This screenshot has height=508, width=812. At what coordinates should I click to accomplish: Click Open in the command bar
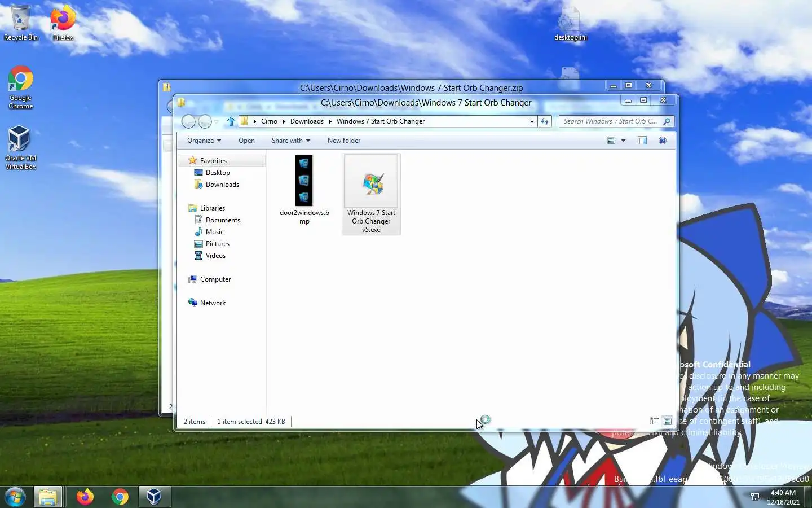coord(246,141)
